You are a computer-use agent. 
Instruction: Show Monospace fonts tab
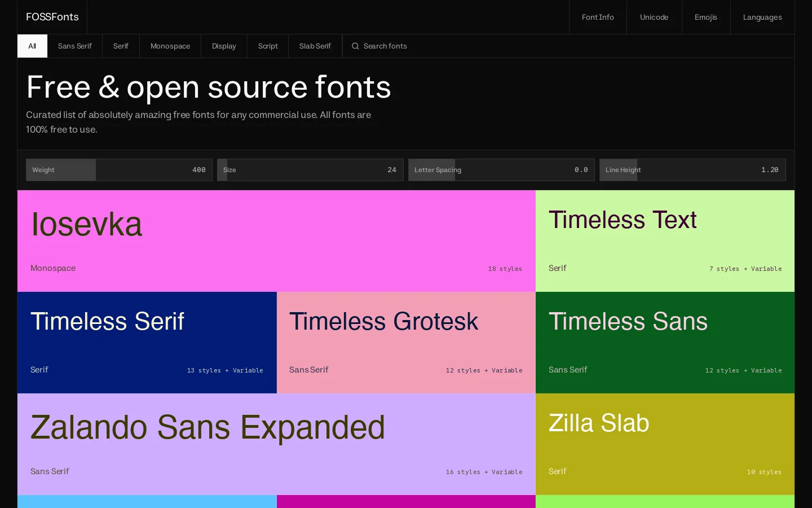(170, 46)
